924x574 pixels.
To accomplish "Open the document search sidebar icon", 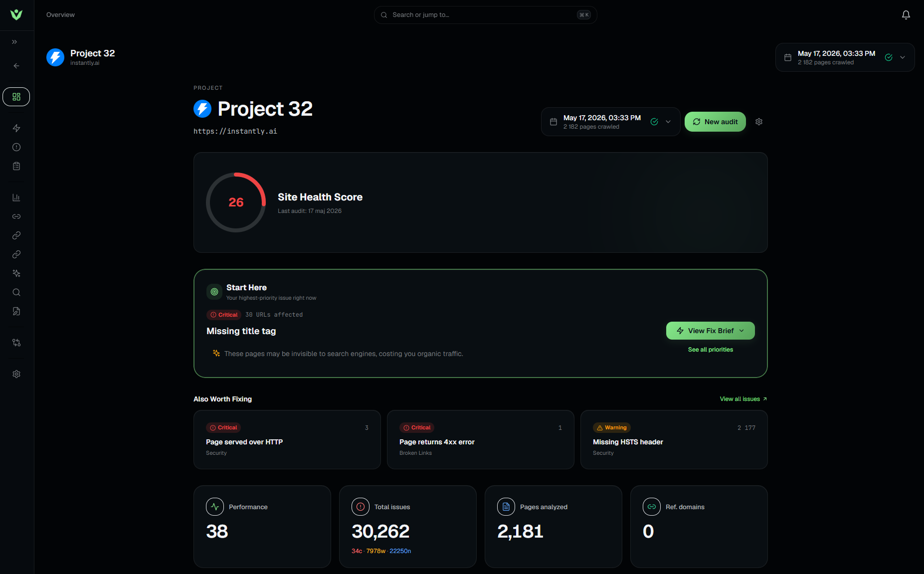I will (x=16, y=311).
